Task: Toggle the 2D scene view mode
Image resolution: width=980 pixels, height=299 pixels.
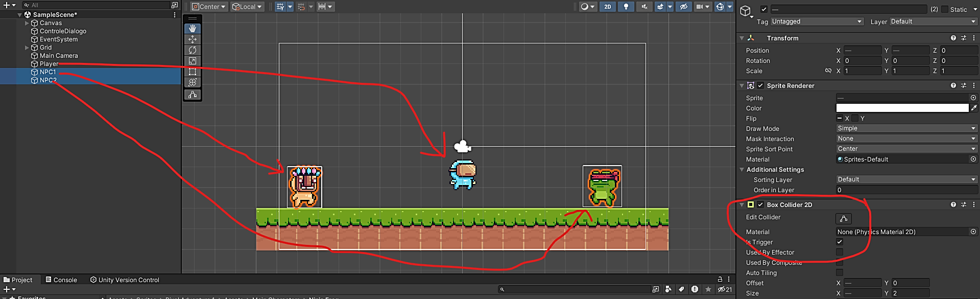Action: point(607,7)
